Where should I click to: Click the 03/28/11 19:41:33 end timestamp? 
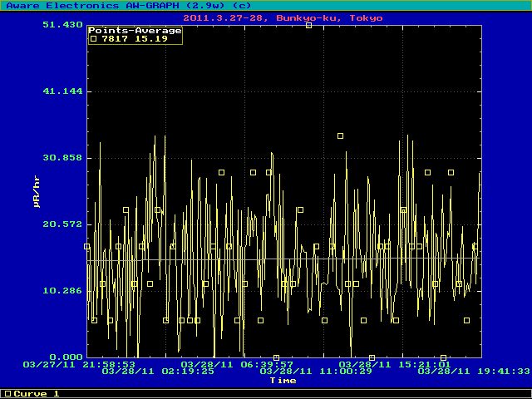click(474, 372)
